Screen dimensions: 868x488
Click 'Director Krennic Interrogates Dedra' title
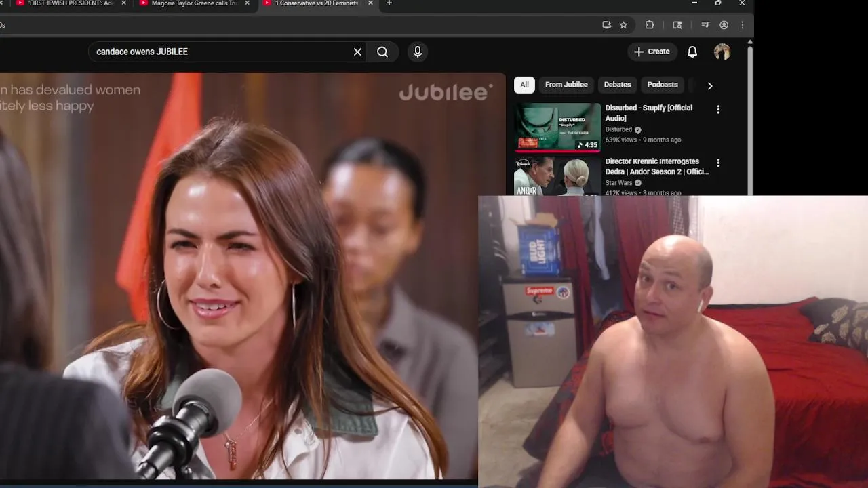[657, 167]
